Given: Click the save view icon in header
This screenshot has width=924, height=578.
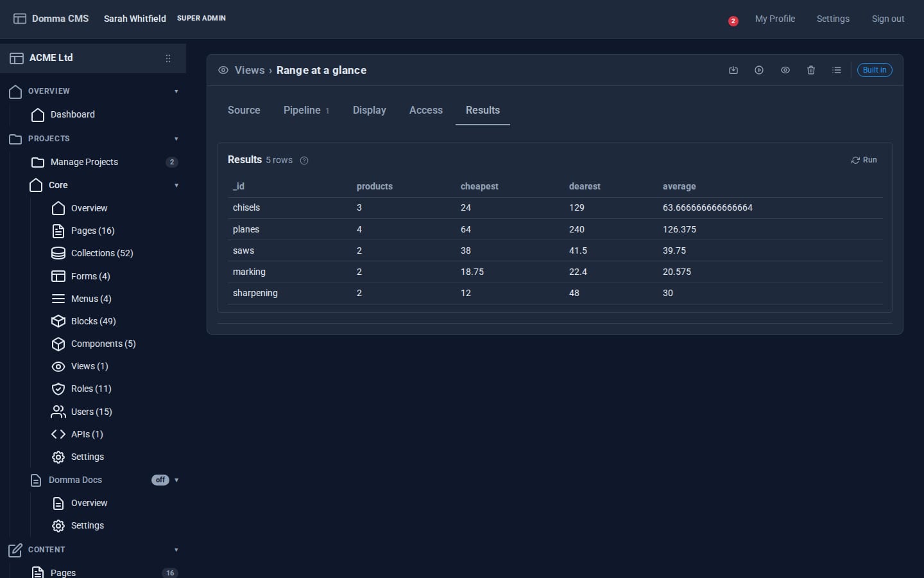Looking at the screenshot, I should (x=733, y=70).
